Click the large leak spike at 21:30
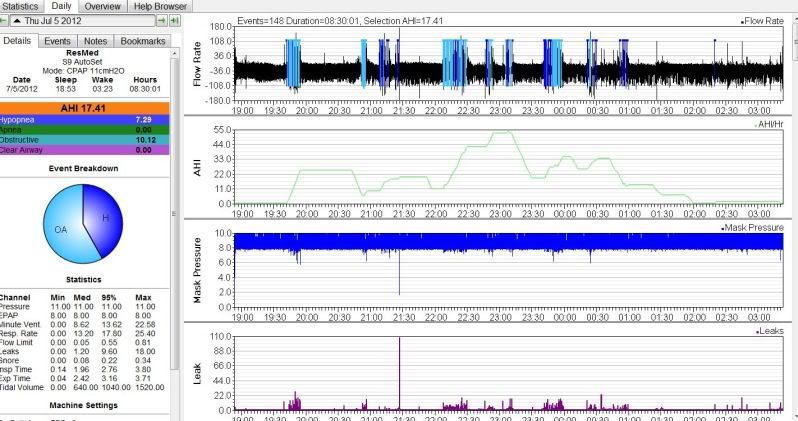 click(400, 373)
